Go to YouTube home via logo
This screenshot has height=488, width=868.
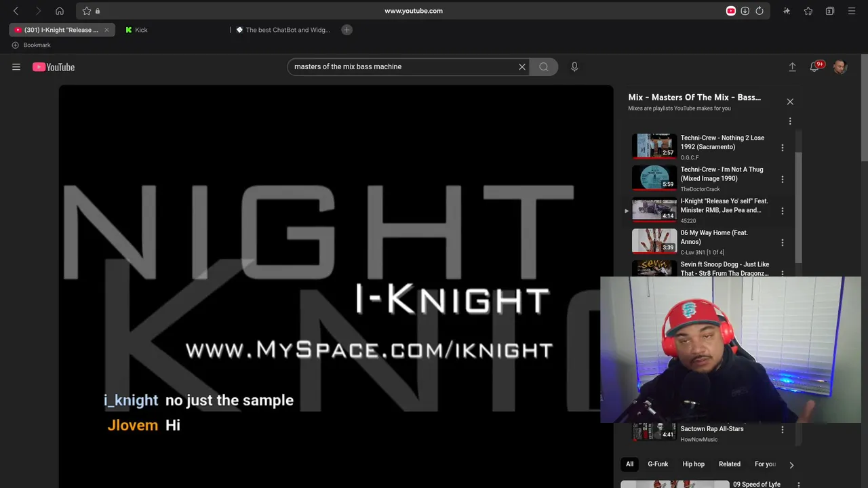[54, 67]
